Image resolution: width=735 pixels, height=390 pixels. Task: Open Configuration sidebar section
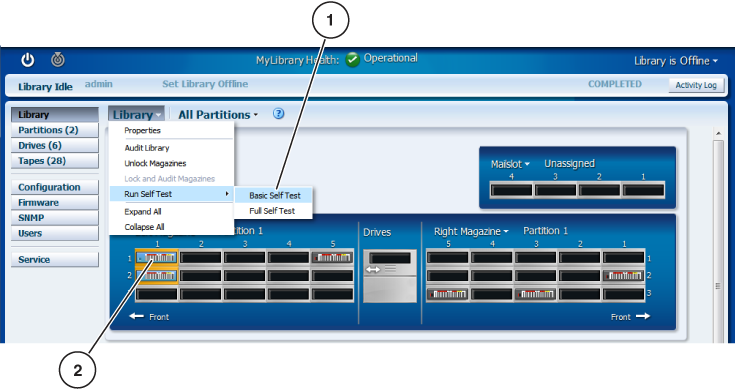pos(55,187)
